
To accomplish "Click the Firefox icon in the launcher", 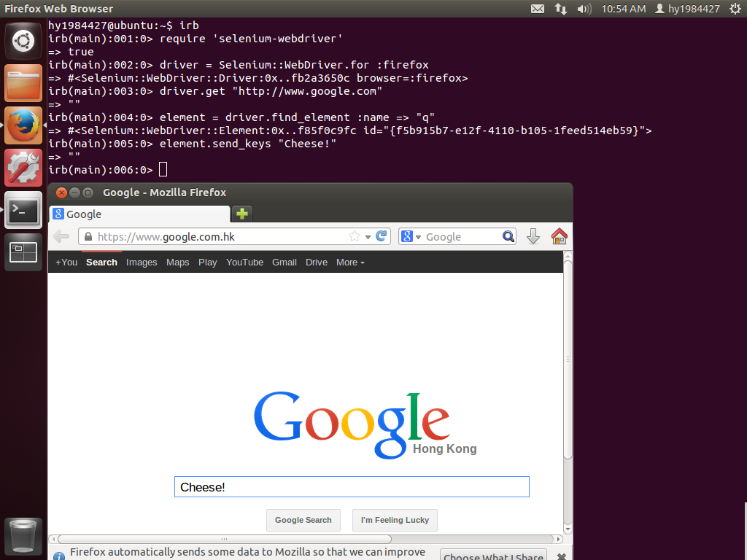I will pos(23,125).
